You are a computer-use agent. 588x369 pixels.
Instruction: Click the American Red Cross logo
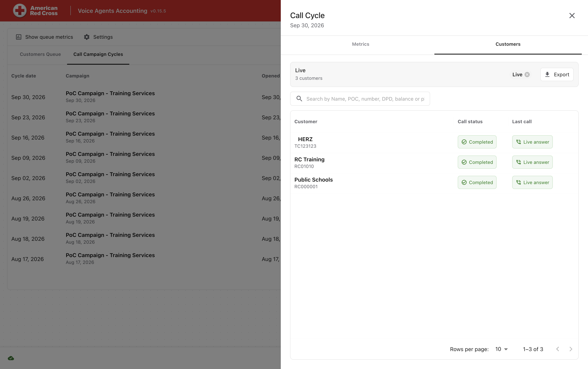pos(35,11)
